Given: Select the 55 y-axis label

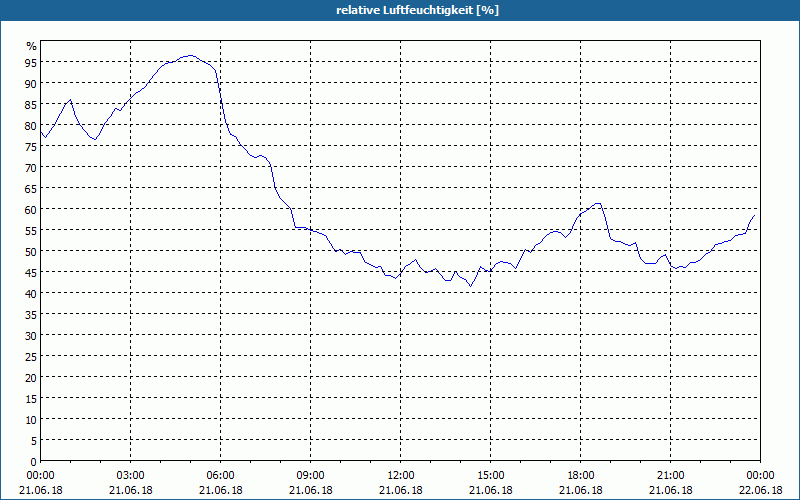Looking at the screenshot, I should (31, 230).
